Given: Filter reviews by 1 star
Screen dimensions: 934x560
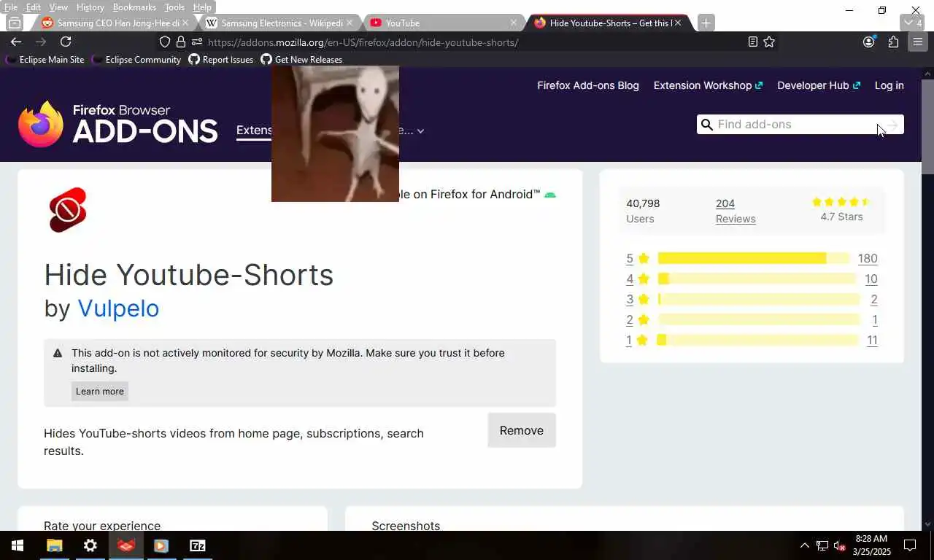Looking at the screenshot, I should click(x=637, y=340).
